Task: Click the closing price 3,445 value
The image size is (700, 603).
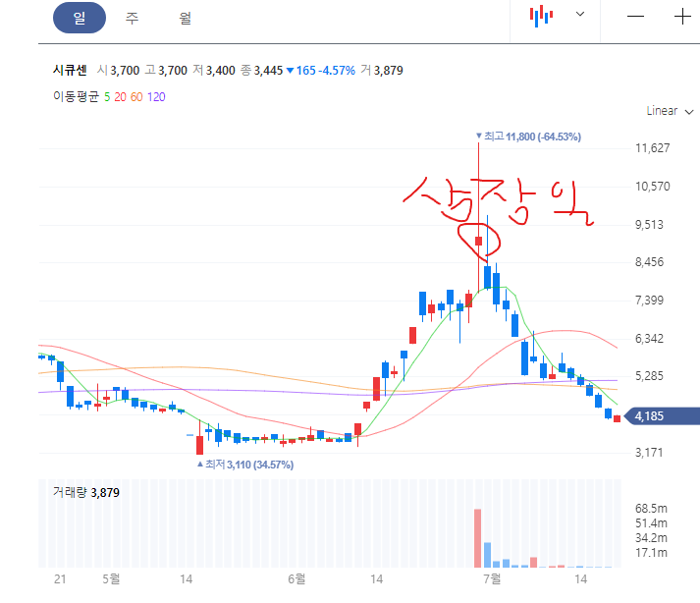Action: point(268,71)
